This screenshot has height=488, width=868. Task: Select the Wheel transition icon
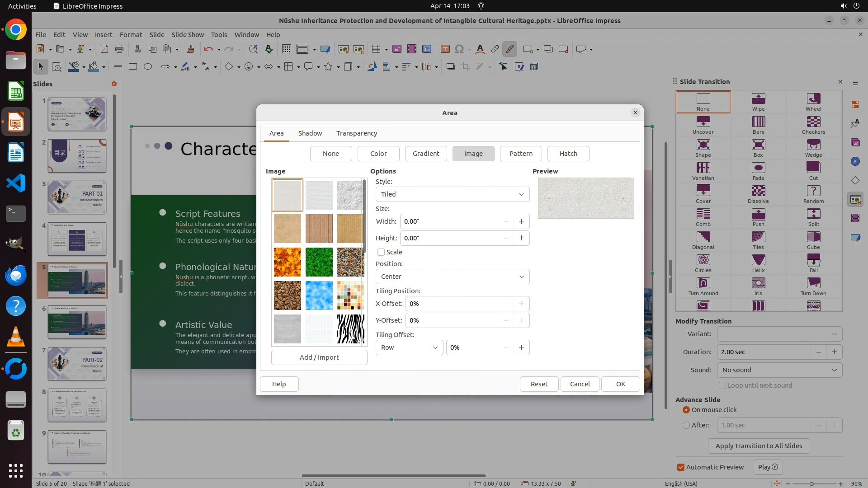coord(813,102)
